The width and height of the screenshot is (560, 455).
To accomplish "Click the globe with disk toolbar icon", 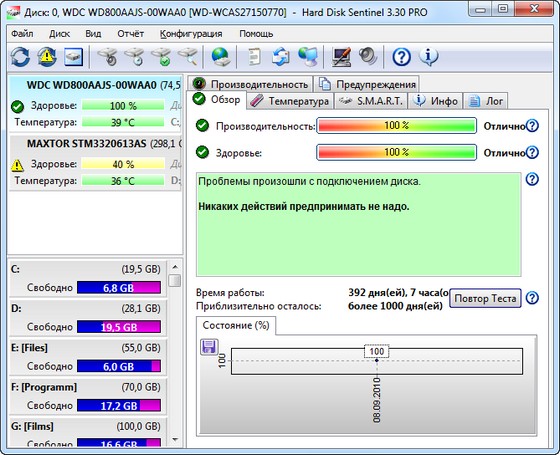I will pos(220,56).
